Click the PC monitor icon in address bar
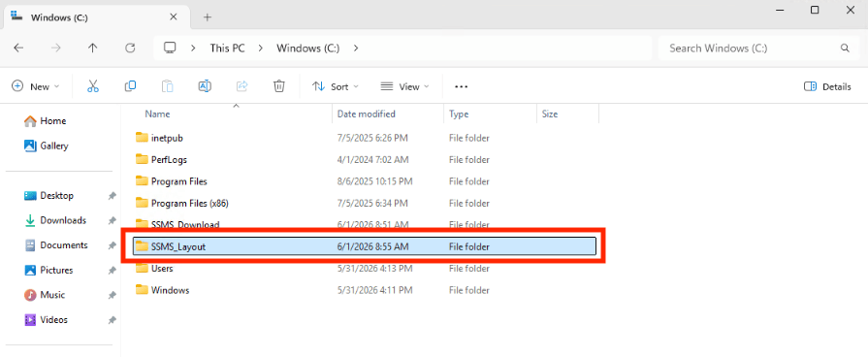The image size is (868, 357). click(x=170, y=49)
